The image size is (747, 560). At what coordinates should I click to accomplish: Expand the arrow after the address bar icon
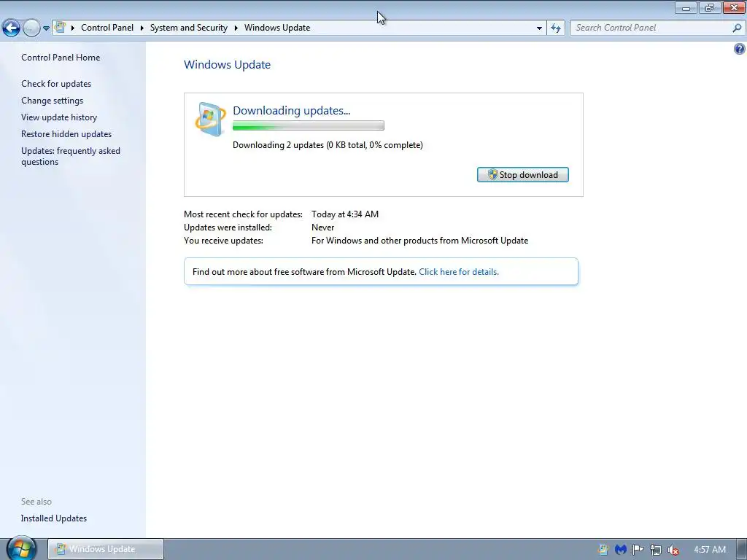point(73,28)
